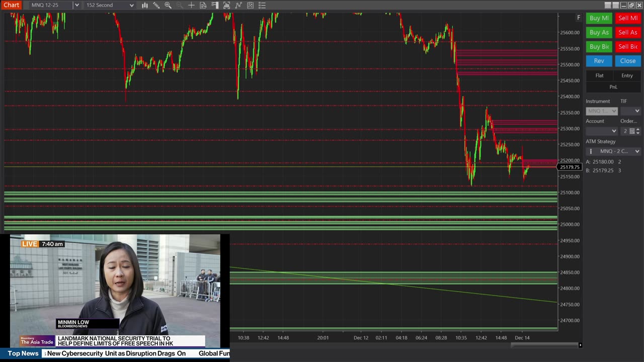
Task: Click the Buy Market button
Action: [599, 18]
